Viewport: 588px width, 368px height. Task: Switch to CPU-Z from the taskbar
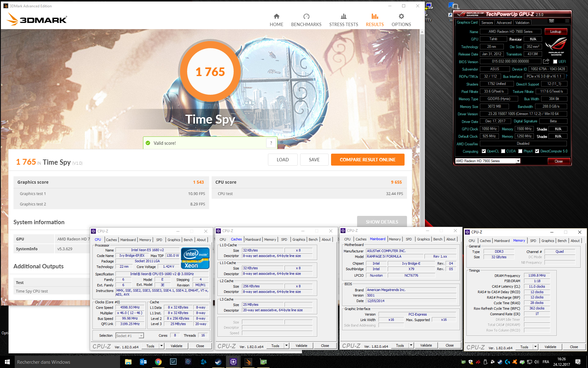[x=233, y=362]
